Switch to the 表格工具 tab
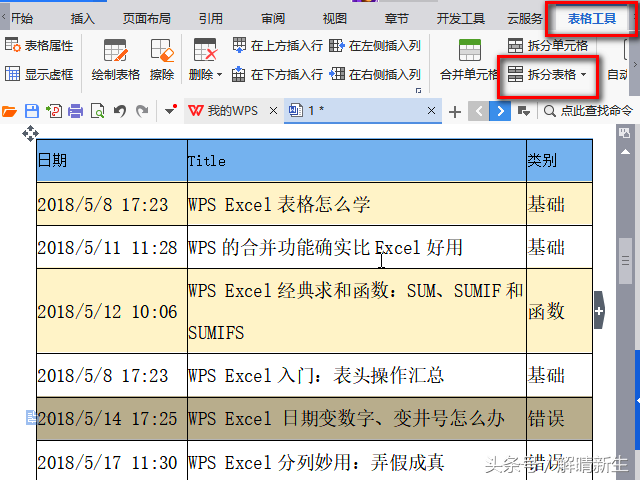 click(x=592, y=18)
